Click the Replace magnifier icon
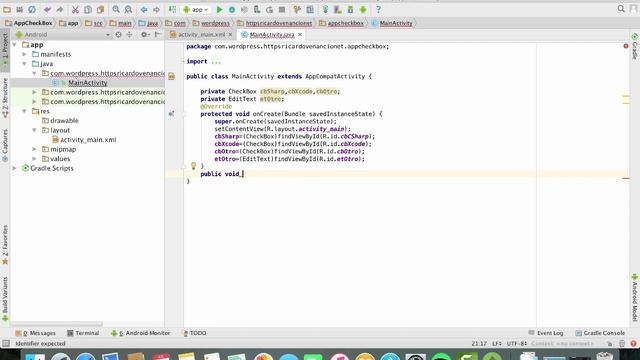 click(128, 9)
